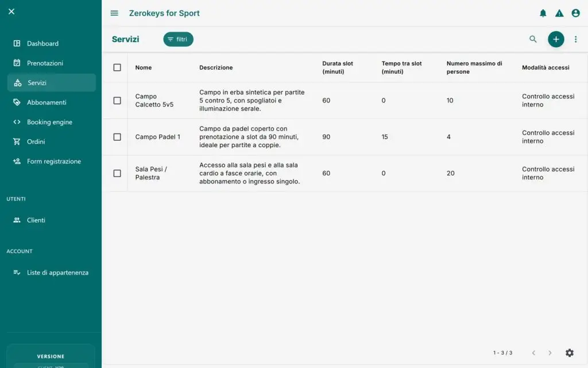The width and height of the screenshot is (588, 368).
Task: Click max persons value 4 for Campo Padel 1
Action: [x=448, y=137]
